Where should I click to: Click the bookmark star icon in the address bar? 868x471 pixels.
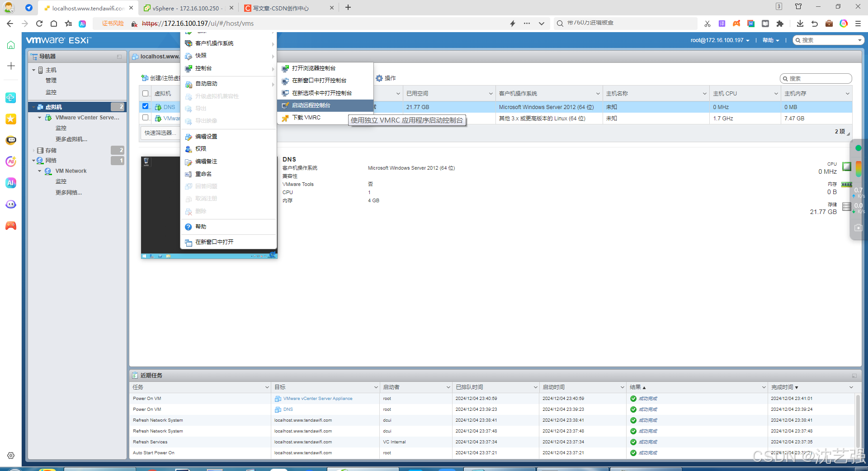(68, 24)
